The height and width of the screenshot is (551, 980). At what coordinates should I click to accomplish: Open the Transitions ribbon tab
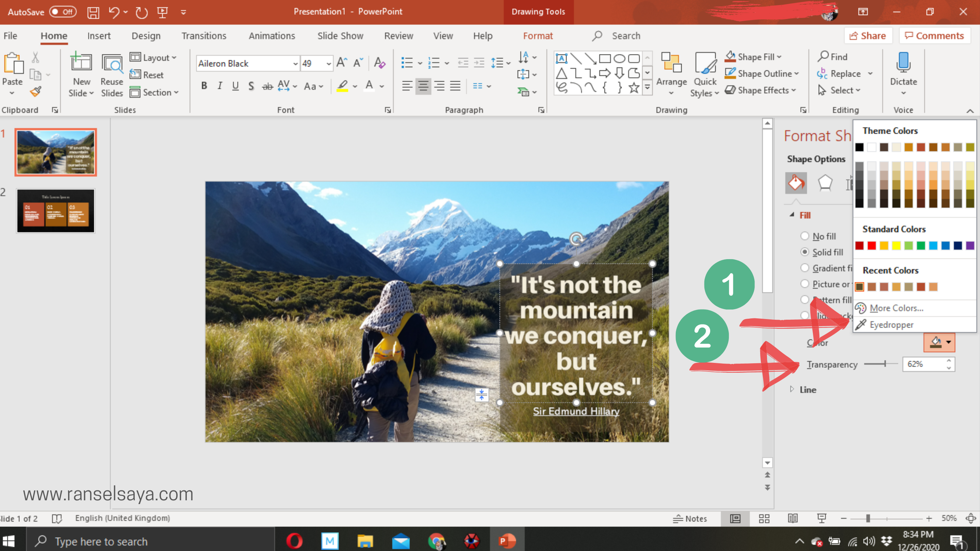tap(203, 36)
